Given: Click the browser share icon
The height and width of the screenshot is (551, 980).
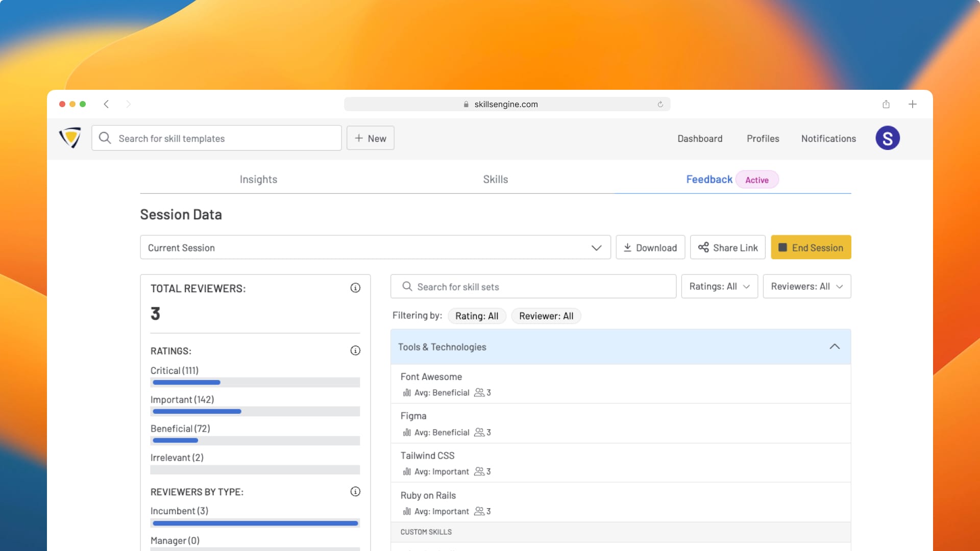Looking at the screenshot, I should 886,104.
